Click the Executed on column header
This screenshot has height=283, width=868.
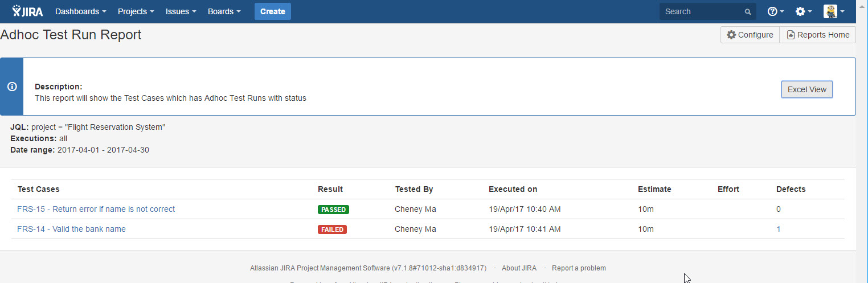coord(513,189)
